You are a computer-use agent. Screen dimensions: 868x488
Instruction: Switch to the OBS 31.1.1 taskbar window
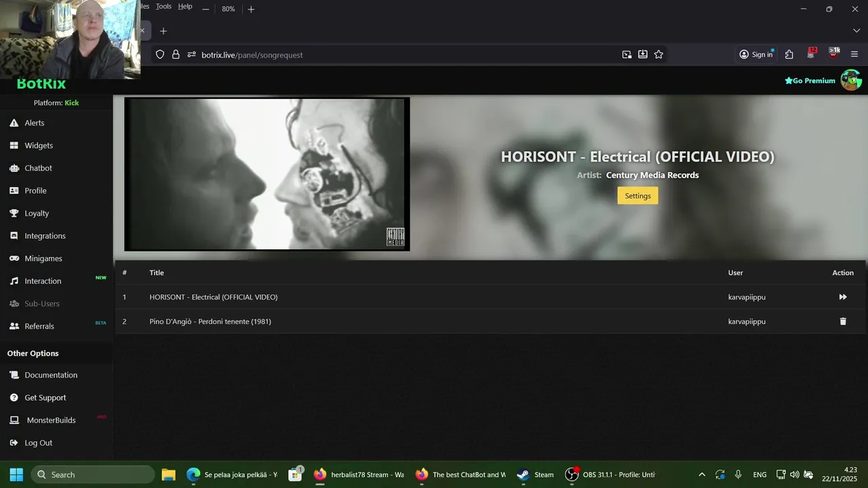coord(610,474)
